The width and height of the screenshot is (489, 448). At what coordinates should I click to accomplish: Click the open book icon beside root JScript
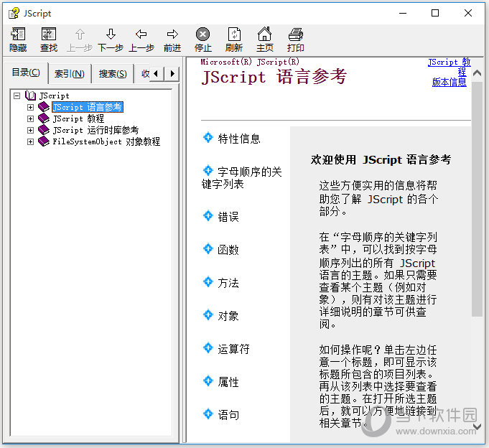30,95
